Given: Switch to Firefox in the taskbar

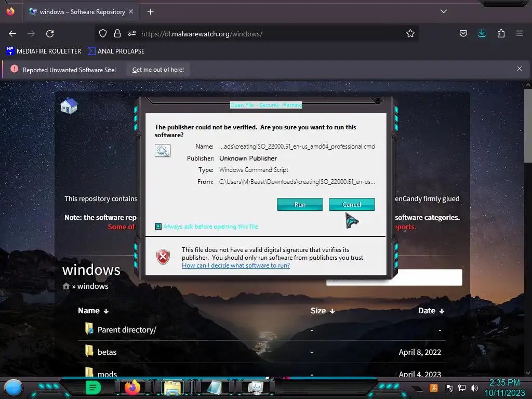Looking at the screenshot, I should point(132,388).
